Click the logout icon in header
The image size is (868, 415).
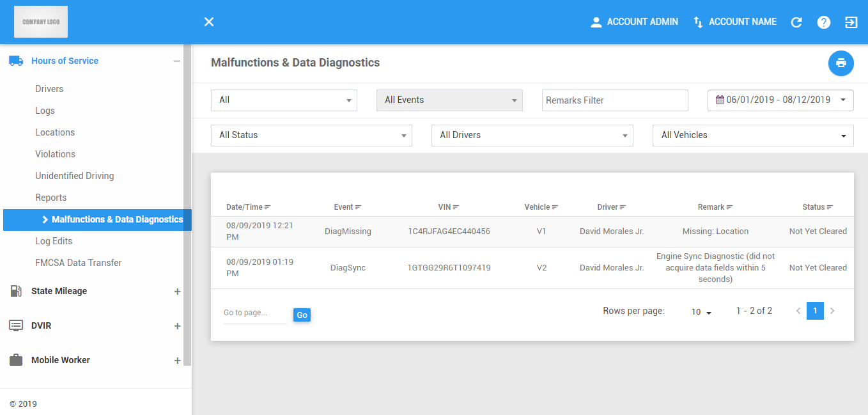[851, 22]
